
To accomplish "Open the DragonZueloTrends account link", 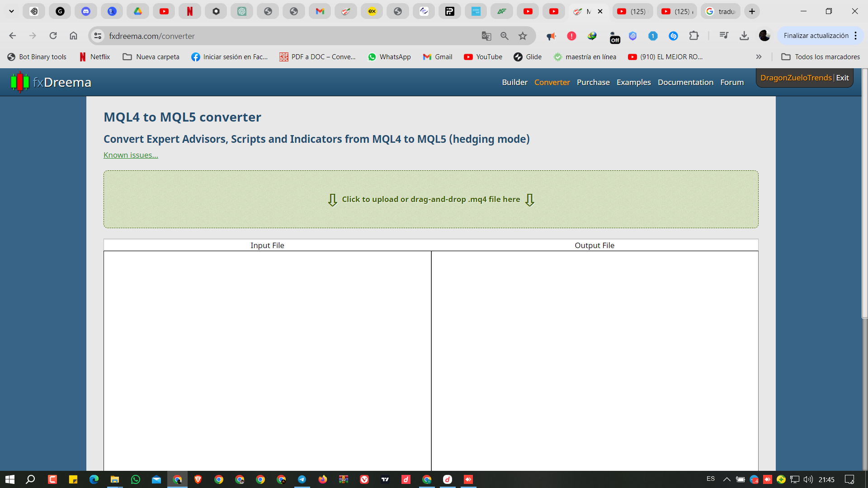I will 796,78.
